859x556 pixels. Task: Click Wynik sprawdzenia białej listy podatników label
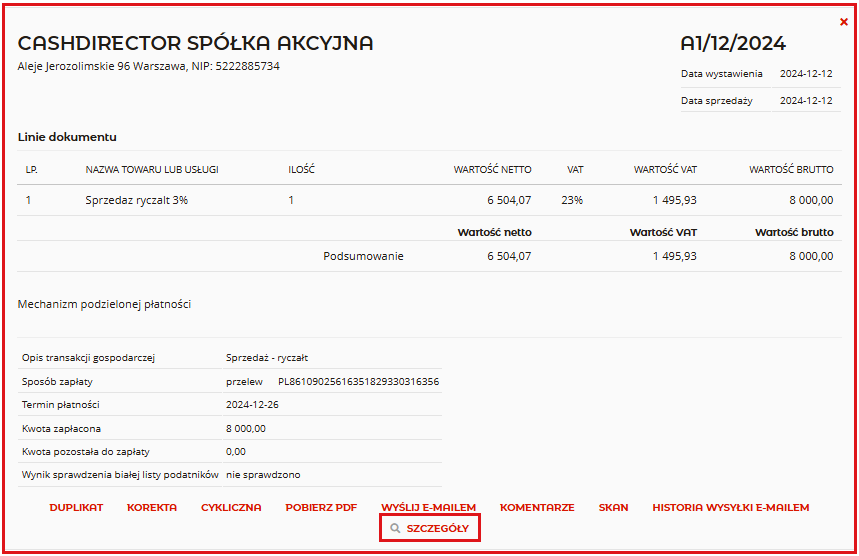click(x=120, y=475)
